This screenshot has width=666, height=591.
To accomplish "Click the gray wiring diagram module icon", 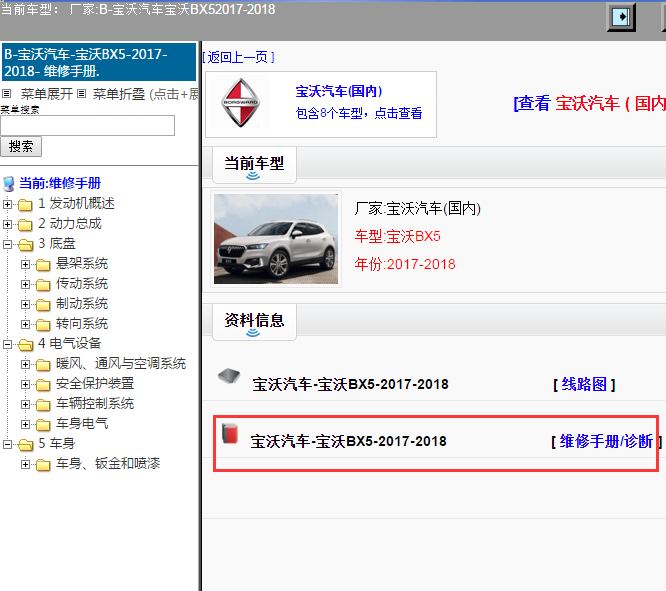I will coord(229,376).
